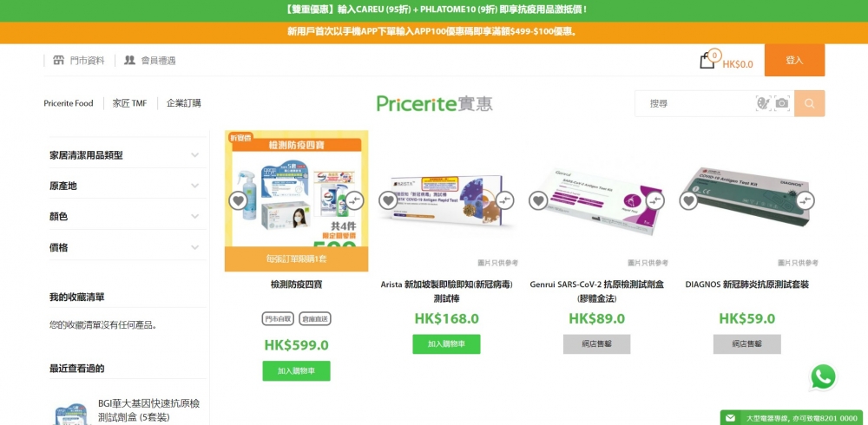868x425 pixels.
Task: Click the voice search icon
Action: click(763, 103)
